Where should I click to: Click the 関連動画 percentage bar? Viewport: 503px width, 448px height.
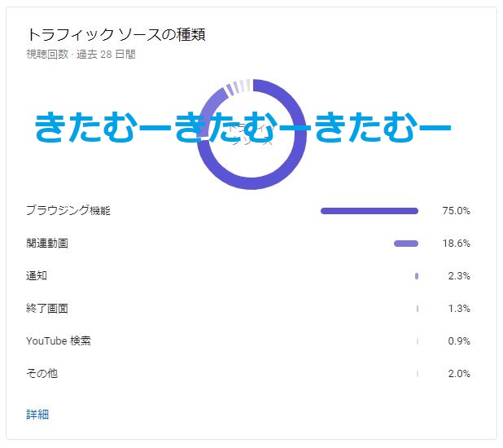pyautogui.click(x=405, y=244)
